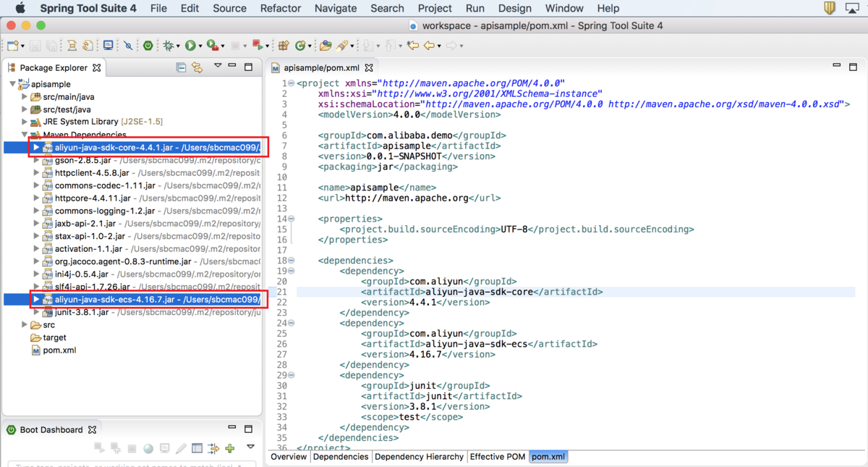868x467 pixels.
Task: Select the target folder
Action: (x=54, y=337)
